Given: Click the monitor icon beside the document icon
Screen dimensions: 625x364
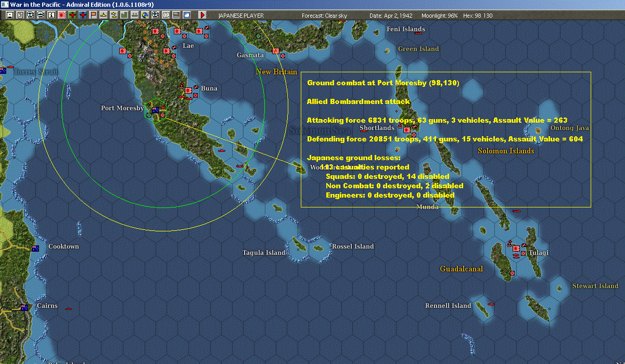Looking at the screenshot, I should [x=31, y=15].
